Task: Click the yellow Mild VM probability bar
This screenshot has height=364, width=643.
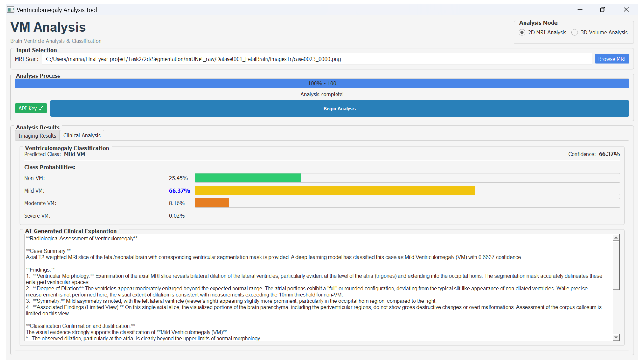Action: (335, 191)
